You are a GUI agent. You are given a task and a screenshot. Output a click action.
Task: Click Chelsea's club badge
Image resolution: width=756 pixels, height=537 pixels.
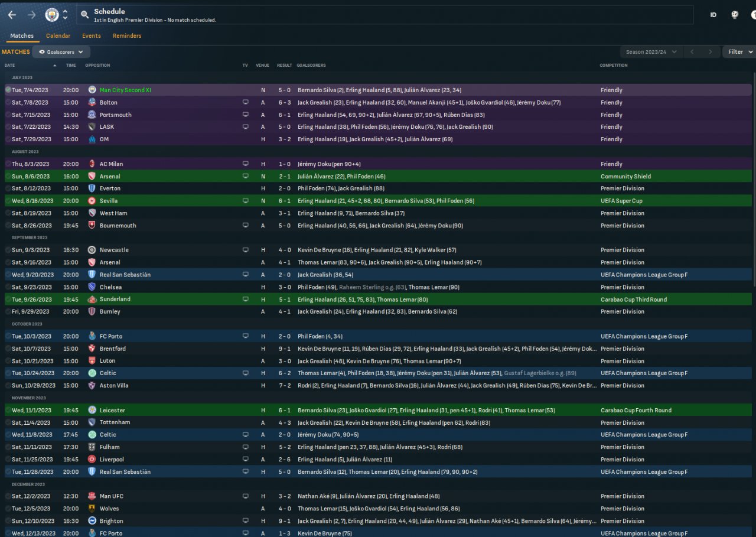coord(92,287)
